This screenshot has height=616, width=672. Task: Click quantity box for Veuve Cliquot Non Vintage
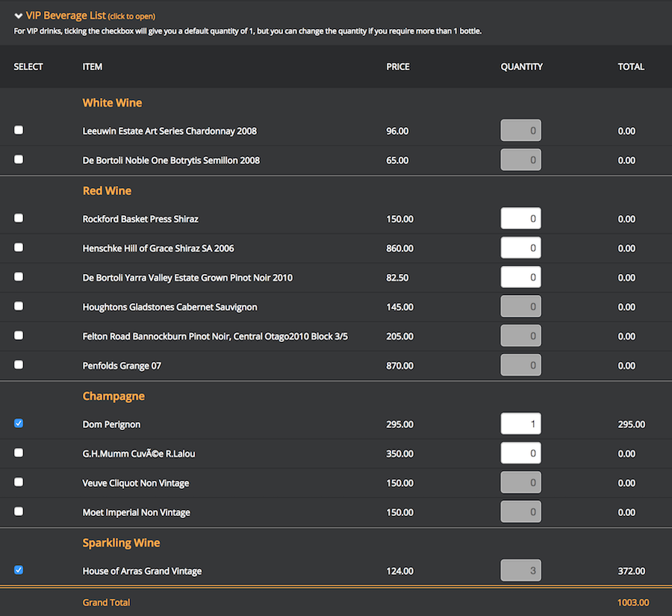coord(520,482)
